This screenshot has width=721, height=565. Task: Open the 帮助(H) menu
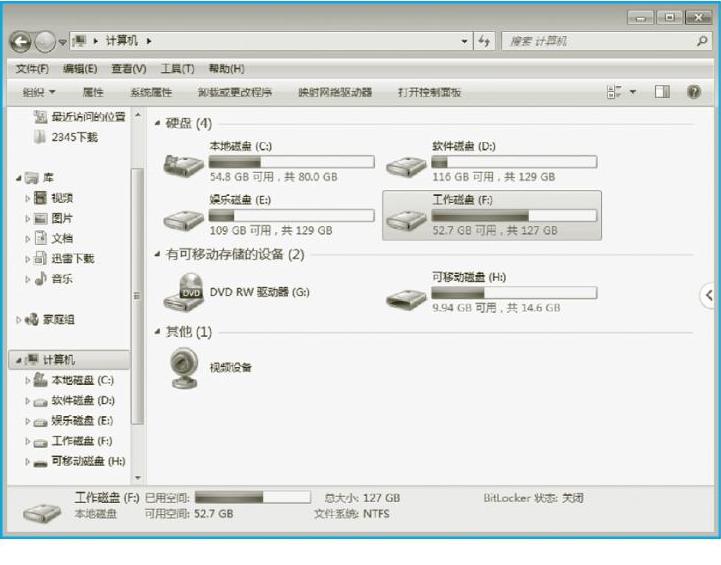point(226,69)
